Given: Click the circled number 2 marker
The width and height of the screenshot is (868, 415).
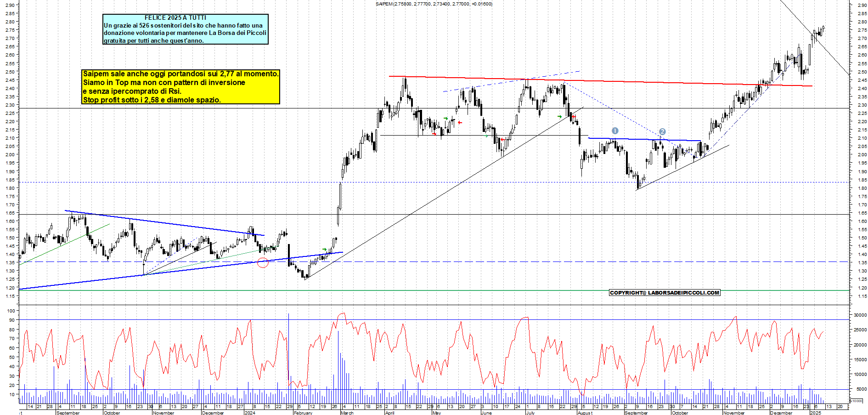Looking at the screenshot, I should point(662,131).
